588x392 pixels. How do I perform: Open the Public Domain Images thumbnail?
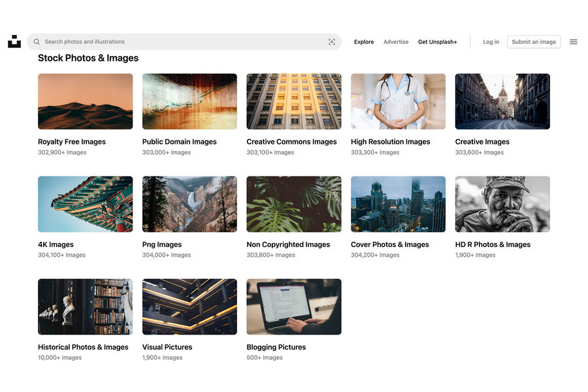pos(189,101)
